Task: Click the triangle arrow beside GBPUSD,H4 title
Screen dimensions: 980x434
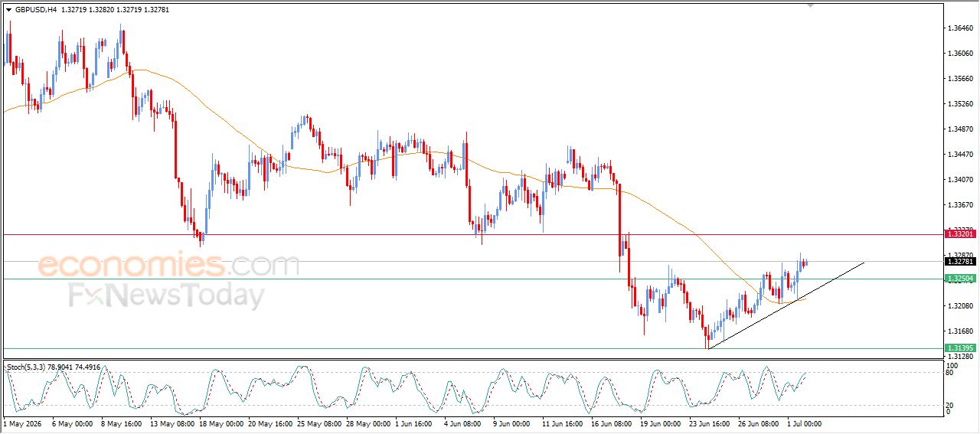Action: point(8,10)
